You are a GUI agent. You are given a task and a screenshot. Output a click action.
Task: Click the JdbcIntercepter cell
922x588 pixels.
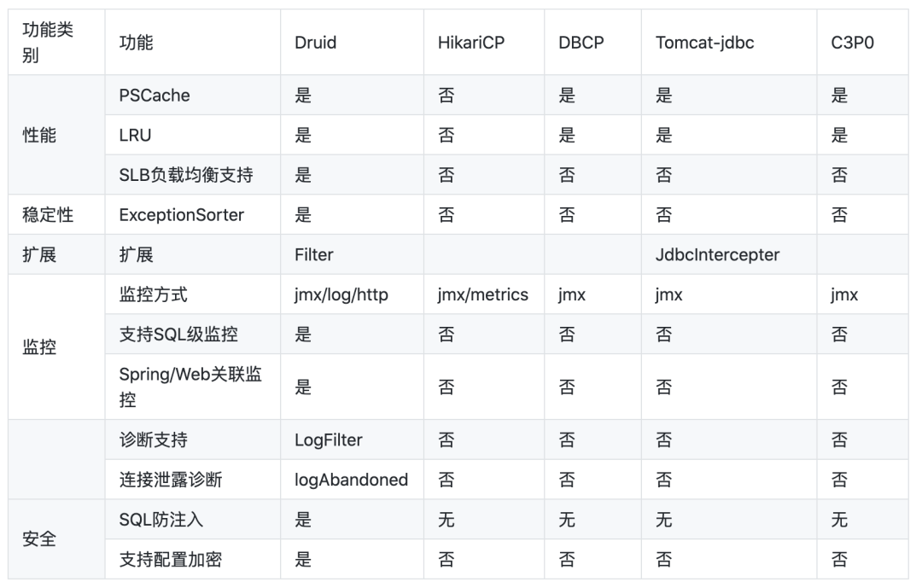click(x=717, y=254)
